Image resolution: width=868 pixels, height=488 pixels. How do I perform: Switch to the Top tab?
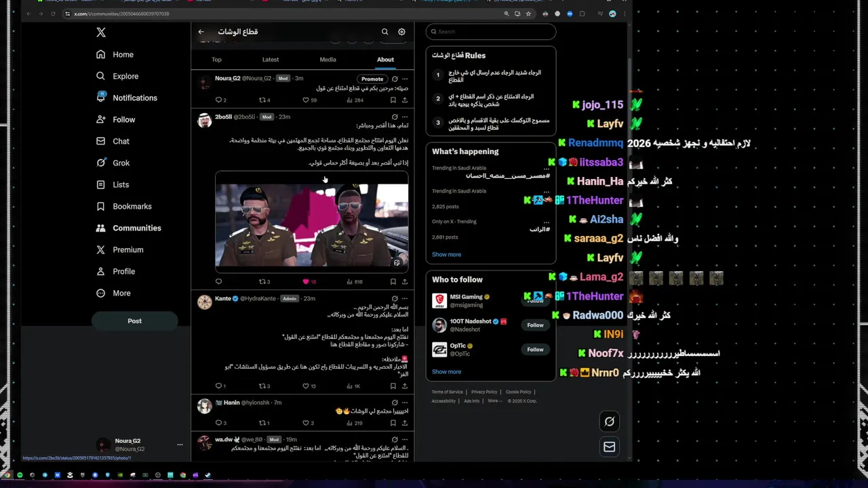click(x=216, y=60)
